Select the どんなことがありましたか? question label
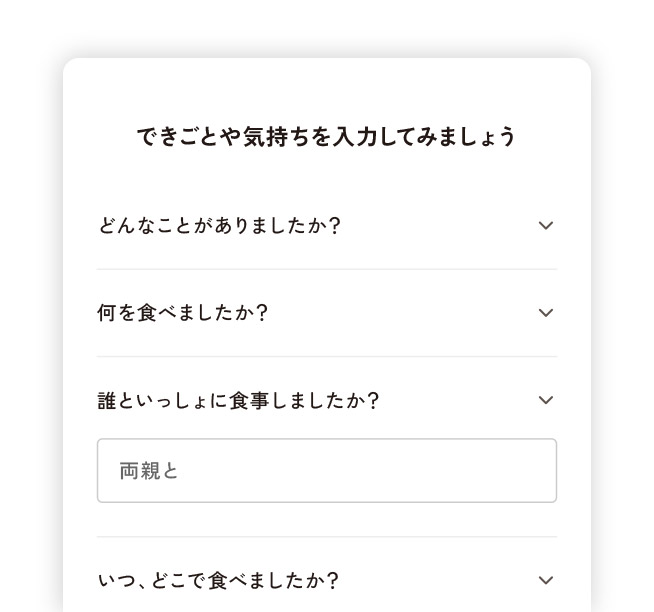 219,226
